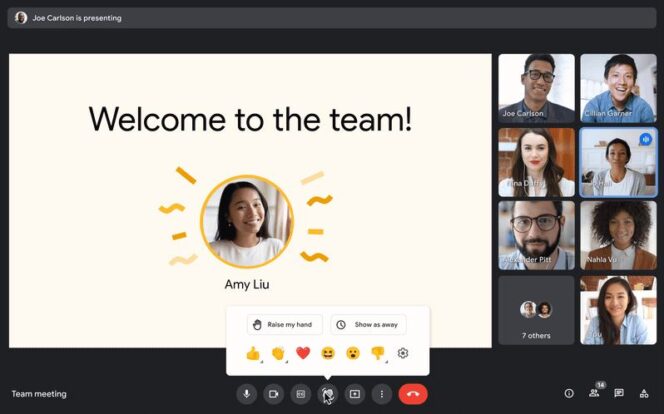The image size is (664, 414).
Task: Select the tile with blue speaking indicator
Action: point(618,163)
